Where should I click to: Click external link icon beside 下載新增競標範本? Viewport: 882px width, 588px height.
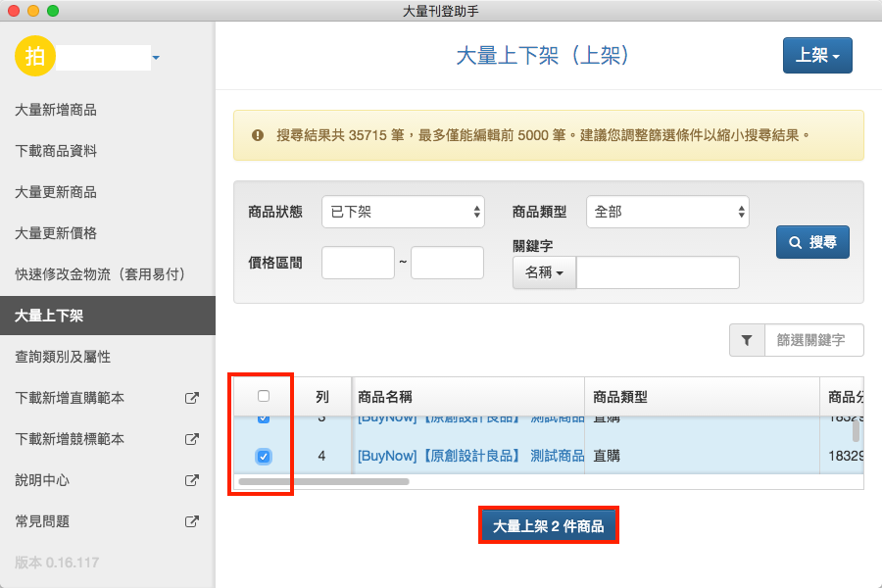(x=192, y=439)
